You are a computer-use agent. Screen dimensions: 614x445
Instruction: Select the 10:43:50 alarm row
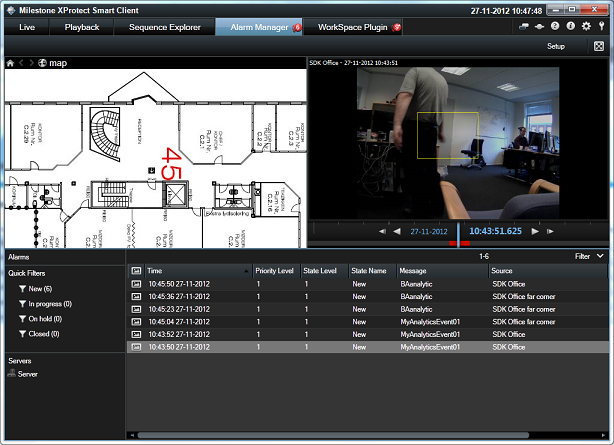tap(367, 347)
